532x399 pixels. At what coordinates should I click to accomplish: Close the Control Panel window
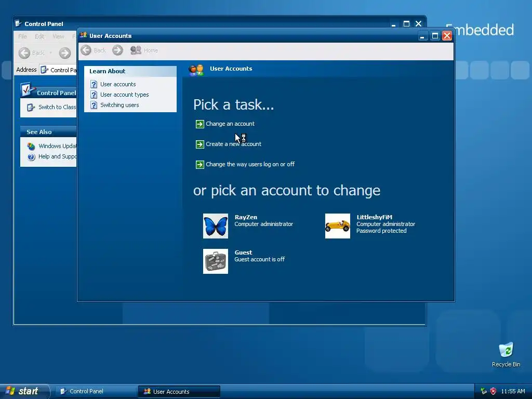(419, 24)
